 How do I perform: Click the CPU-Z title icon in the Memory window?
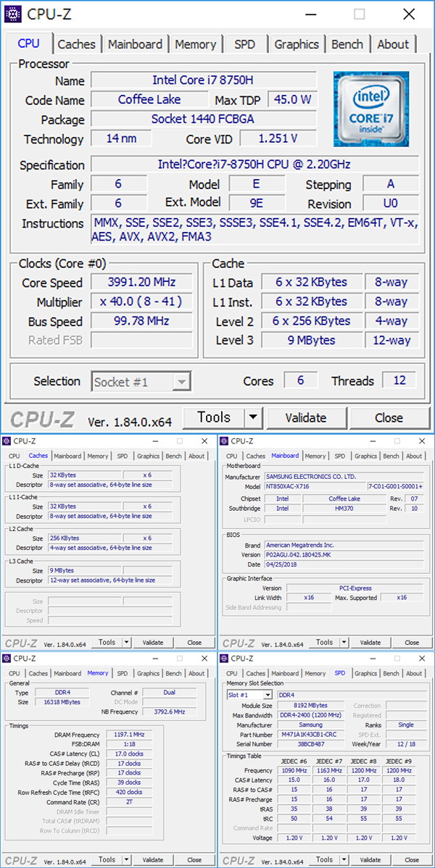click(x=7, y=658)
